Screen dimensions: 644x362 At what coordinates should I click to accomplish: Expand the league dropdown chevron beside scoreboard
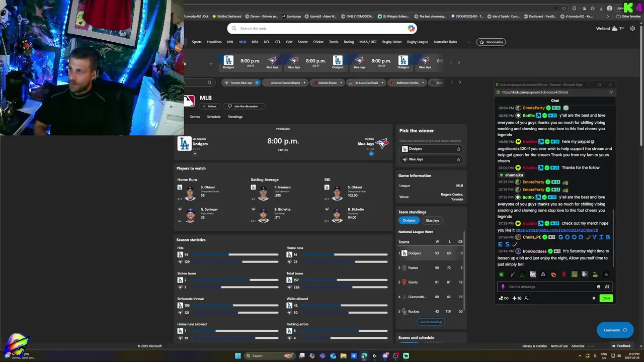pyautogui.click(x=211, y=63)
